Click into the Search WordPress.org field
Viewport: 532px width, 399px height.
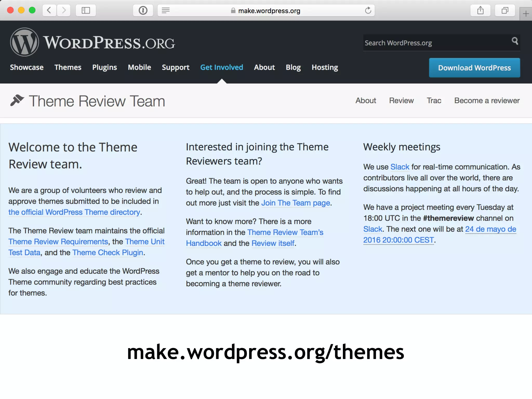442,43
